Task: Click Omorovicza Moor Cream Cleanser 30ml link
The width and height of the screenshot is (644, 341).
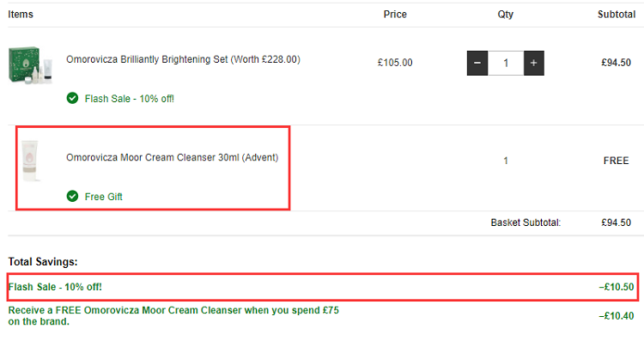Action: coord(172,157)
